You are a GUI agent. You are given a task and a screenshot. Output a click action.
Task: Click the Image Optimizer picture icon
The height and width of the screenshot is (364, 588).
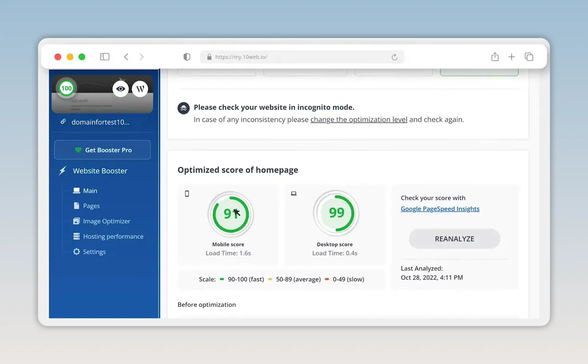pos(76,221)
